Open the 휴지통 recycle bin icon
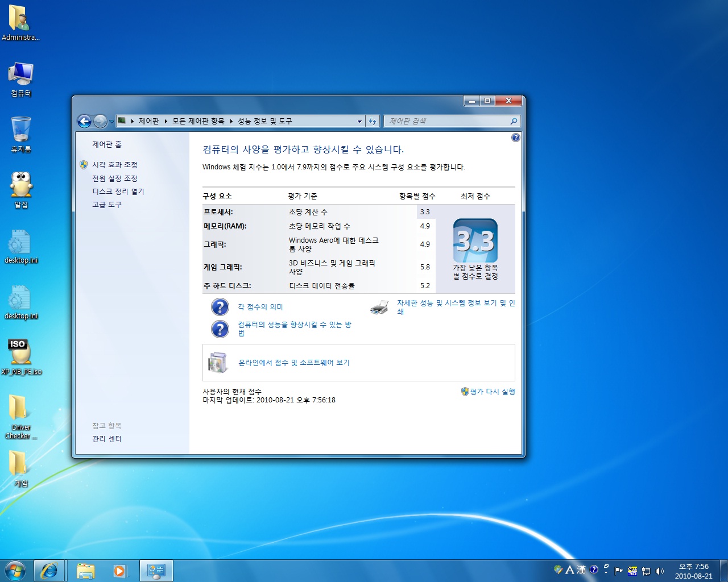The width and height of the screenshot is (728, 582). tap(21, 135)
